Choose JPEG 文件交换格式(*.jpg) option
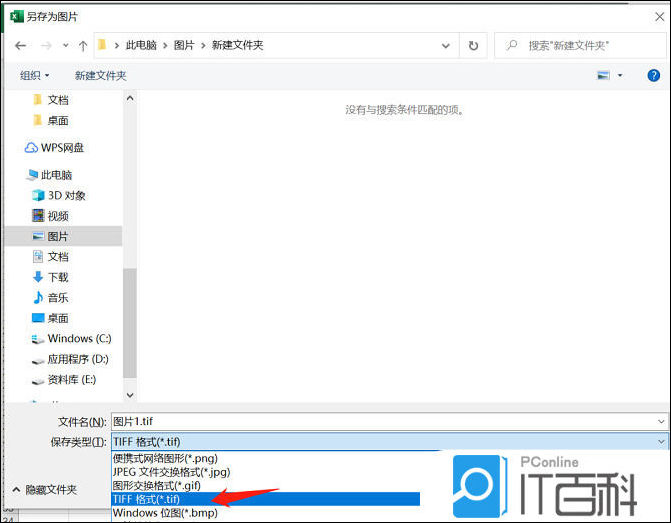Screen dimensions: 671x523 point(171,472)
